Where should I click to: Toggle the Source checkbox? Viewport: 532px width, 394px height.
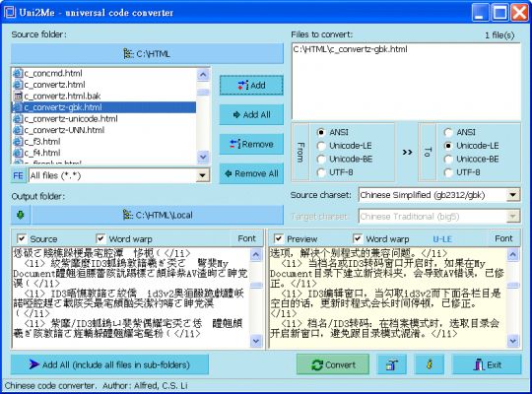(22, 238)
